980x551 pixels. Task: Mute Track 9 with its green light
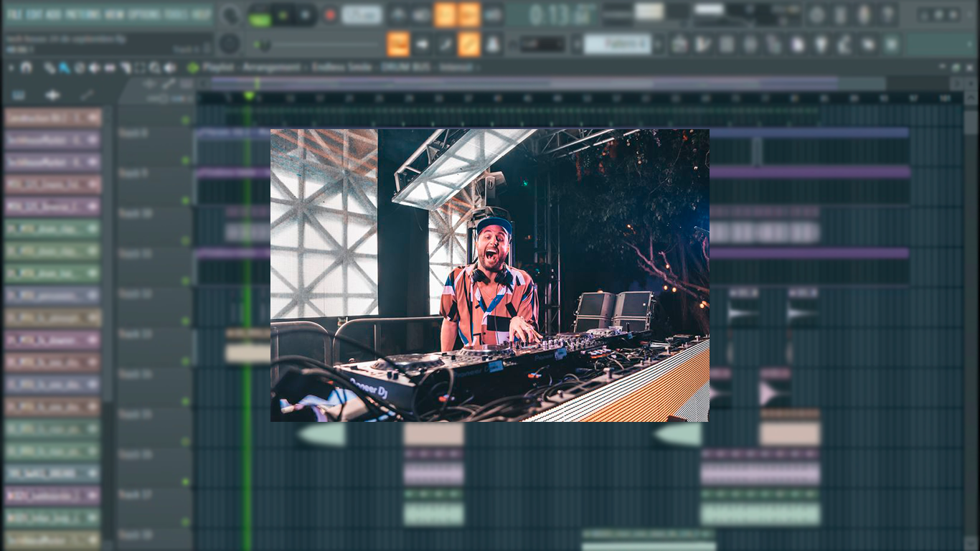coord(186,201)
